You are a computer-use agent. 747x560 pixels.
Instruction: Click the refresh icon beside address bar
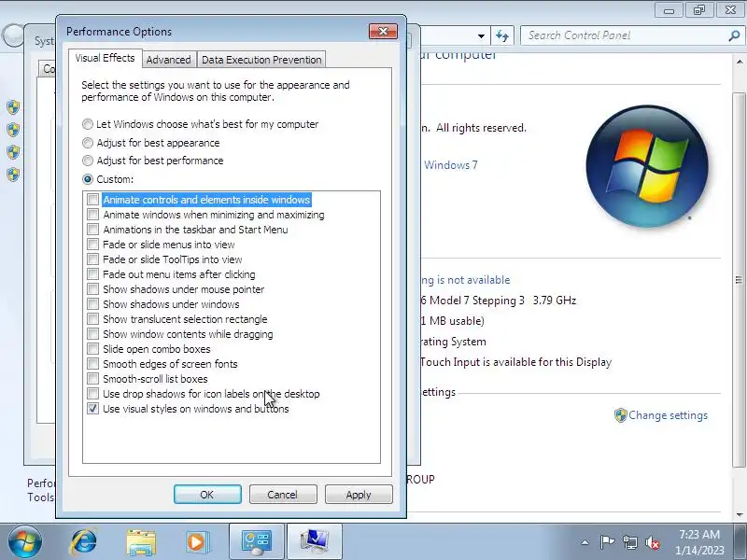coord(502,35)
